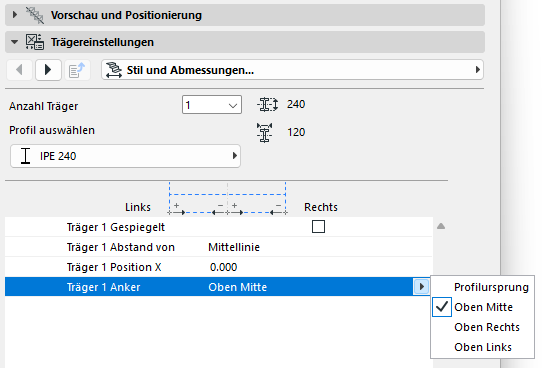The width and height of the screenshot is (542, 368).
Task: Click the scroll-up arrow of parameter list
Action: click(x=441, y=226)
